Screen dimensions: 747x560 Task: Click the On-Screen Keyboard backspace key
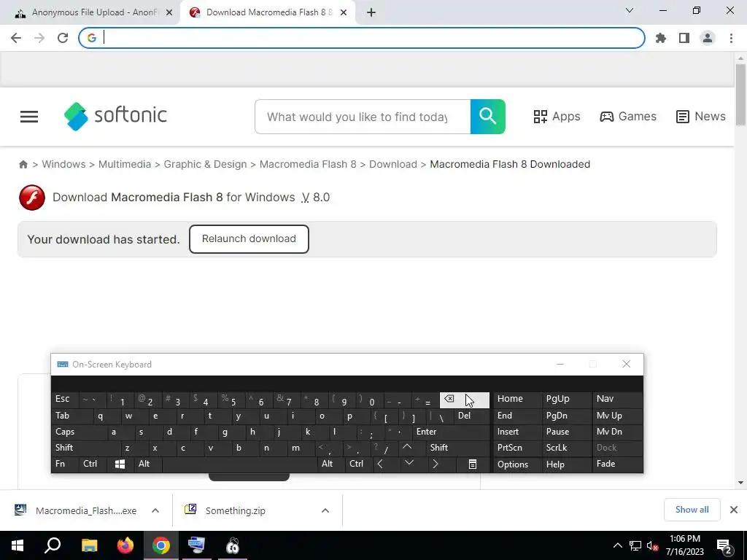[464, 400]
